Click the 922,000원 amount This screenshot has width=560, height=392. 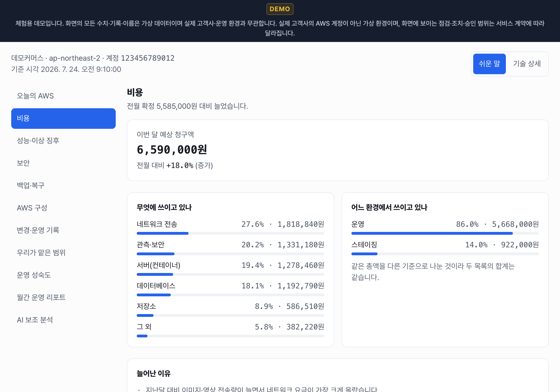point(520,245)
